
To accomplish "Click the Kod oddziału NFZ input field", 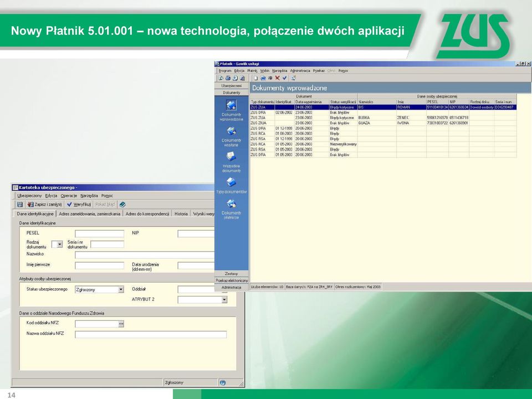I will point(96,324).
